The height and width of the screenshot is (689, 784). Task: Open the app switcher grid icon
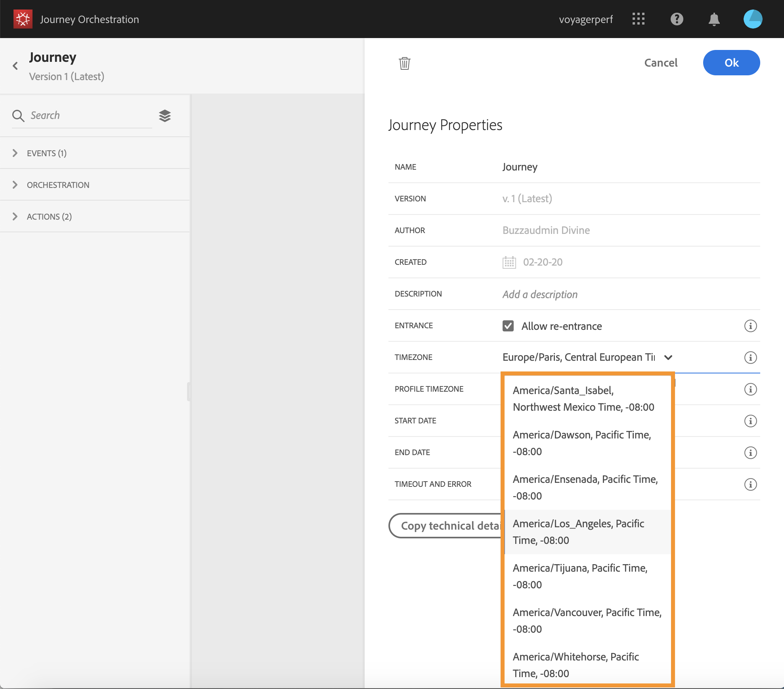(638, 19)
